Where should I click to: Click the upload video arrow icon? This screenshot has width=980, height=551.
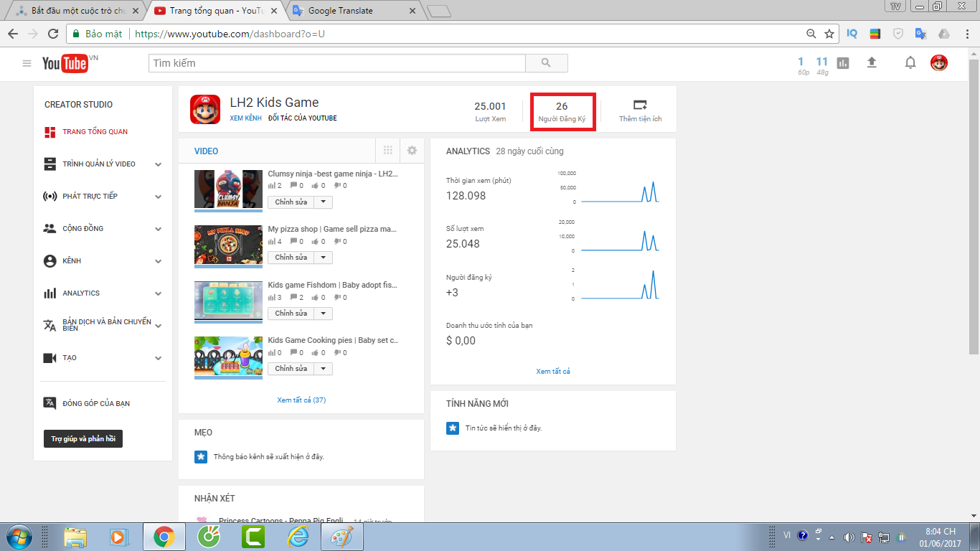click(872, 63)
